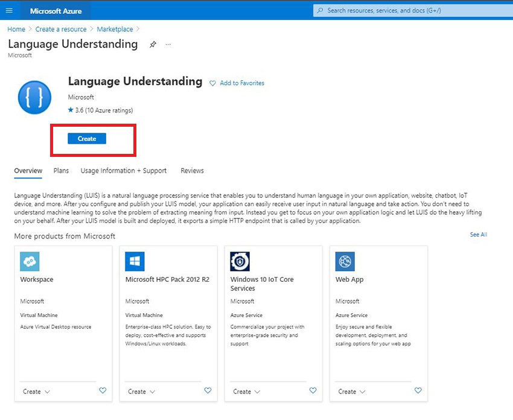Open the ellipsis more options menu
Viewport: 513px width, 420px height.
pyautogui.click(x=168, y=45)
